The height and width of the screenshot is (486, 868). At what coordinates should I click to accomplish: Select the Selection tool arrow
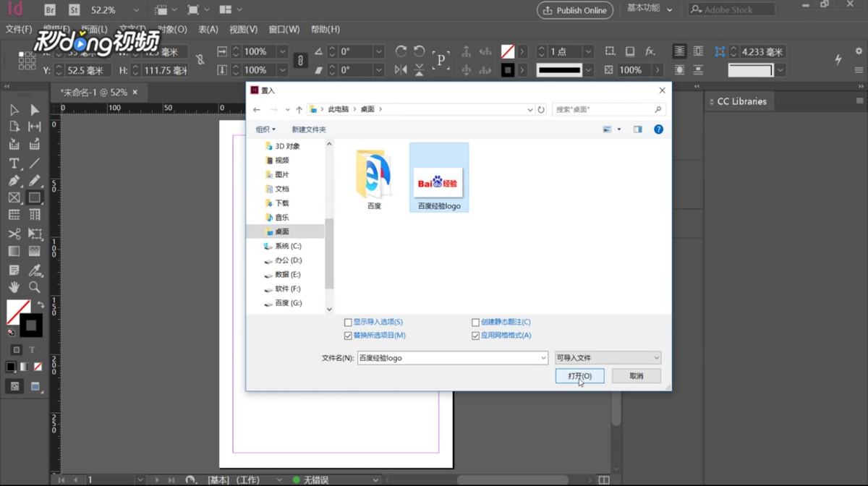[14, 110]
